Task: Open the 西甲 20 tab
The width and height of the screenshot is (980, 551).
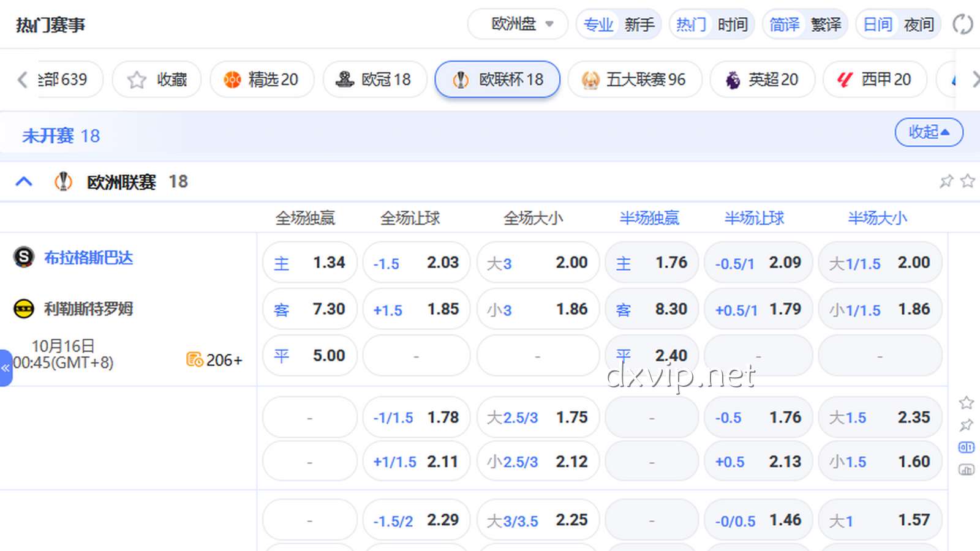Action: pos(875,80)
